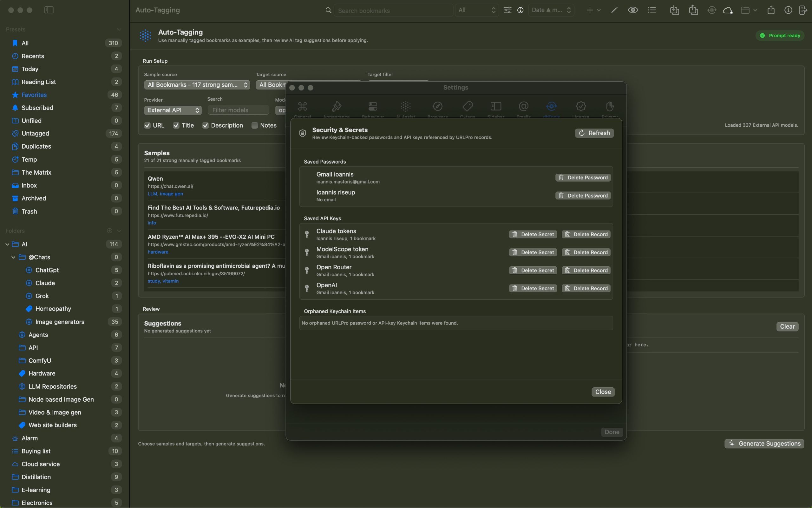Add a new folder with plus icon
Screen dimensions: 812x508
(x=109, y=231)
